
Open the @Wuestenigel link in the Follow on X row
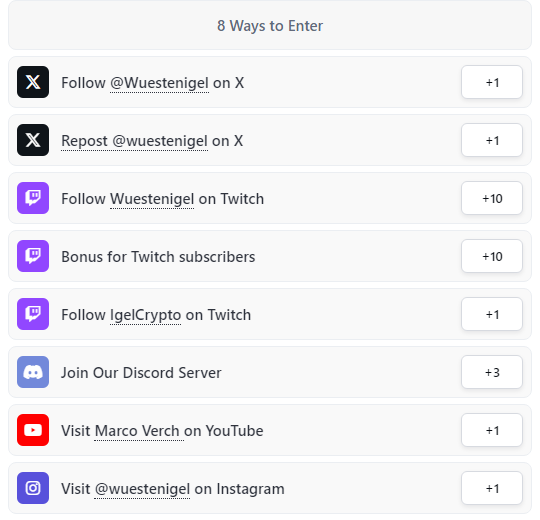pyautogui.click(x=159, y=83)
